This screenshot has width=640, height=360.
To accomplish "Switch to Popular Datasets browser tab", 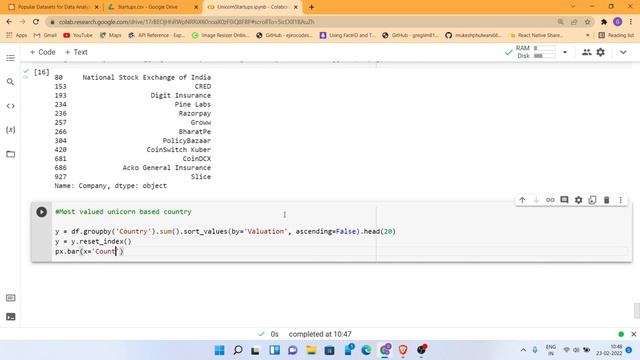I will [53, 7].
